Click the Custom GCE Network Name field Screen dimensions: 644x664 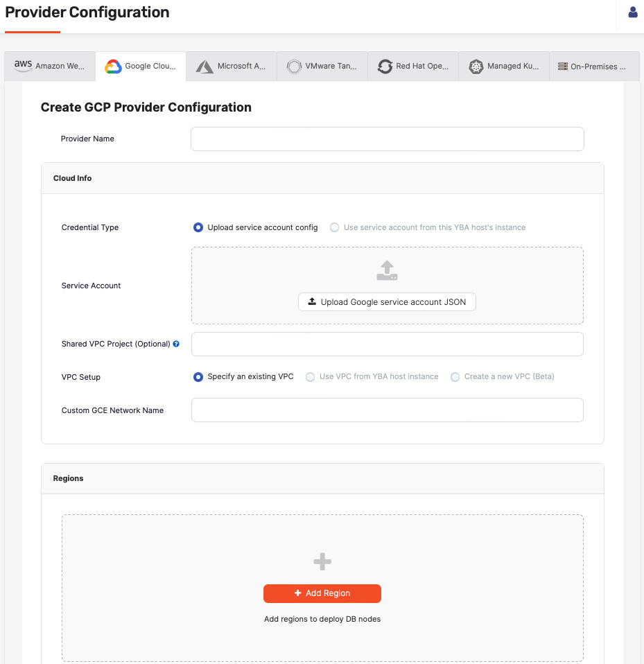pyautogui.click(x=387, y=410)
